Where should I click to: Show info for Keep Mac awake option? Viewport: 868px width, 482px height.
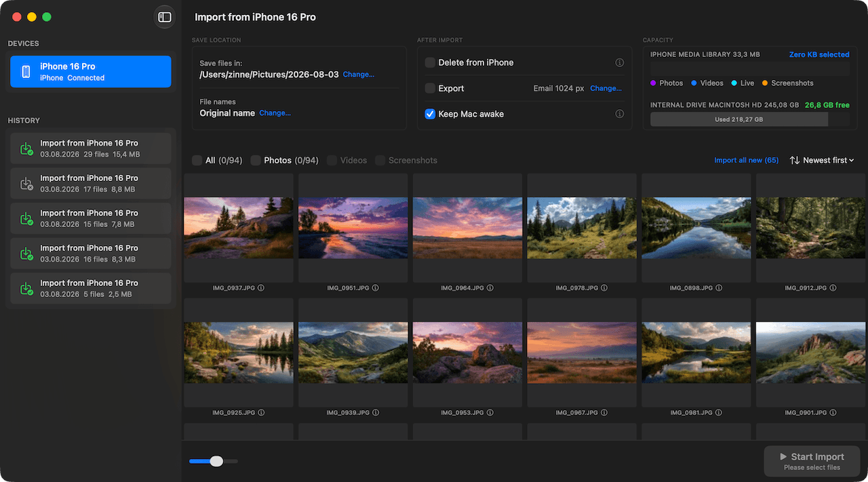[x=619, y=114]
